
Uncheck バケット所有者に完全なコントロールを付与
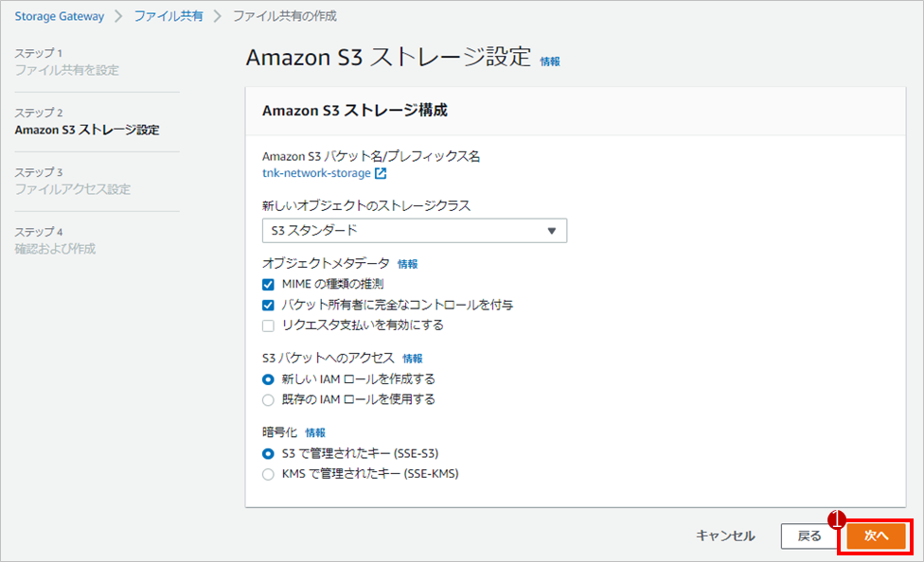268,306
